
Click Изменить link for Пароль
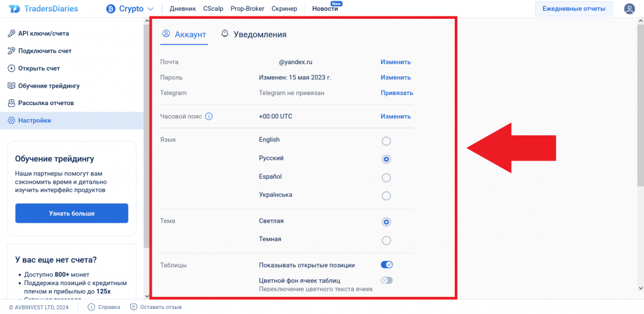[x=396, y=77]
